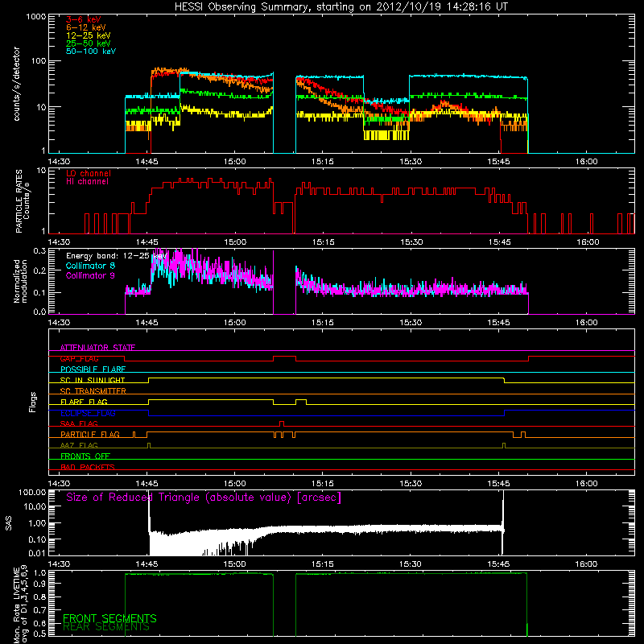644x644 pixels.
Task: Select the yellow "FLARE_FLAG" label
Action: [x=84, y=402]
